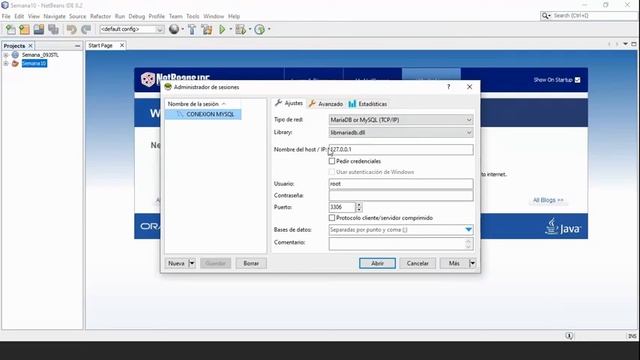Click the NetBeans logo on Start Page
Screen dimensions: 640x360
coord(176,78)
